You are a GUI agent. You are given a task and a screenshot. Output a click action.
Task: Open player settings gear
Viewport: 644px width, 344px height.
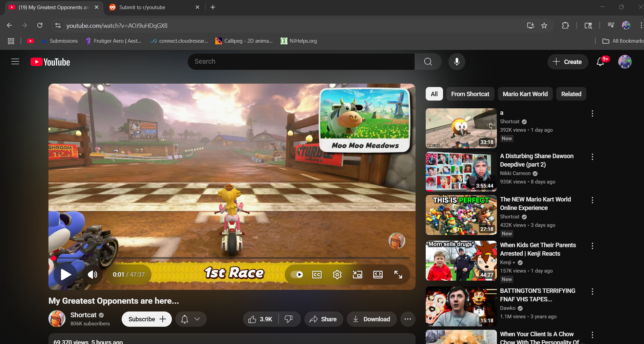coord(337,274)
